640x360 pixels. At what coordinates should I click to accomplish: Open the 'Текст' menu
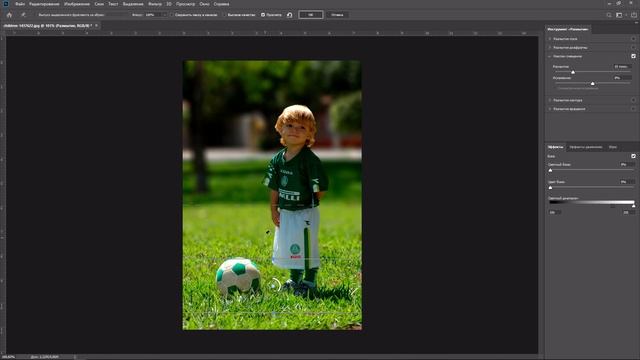(x=113, y=4)
